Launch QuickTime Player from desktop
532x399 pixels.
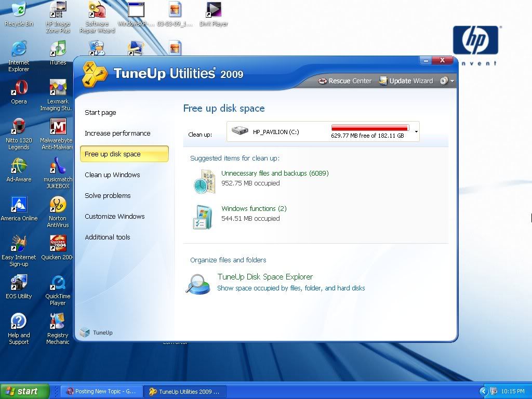(x=58, y=290)
